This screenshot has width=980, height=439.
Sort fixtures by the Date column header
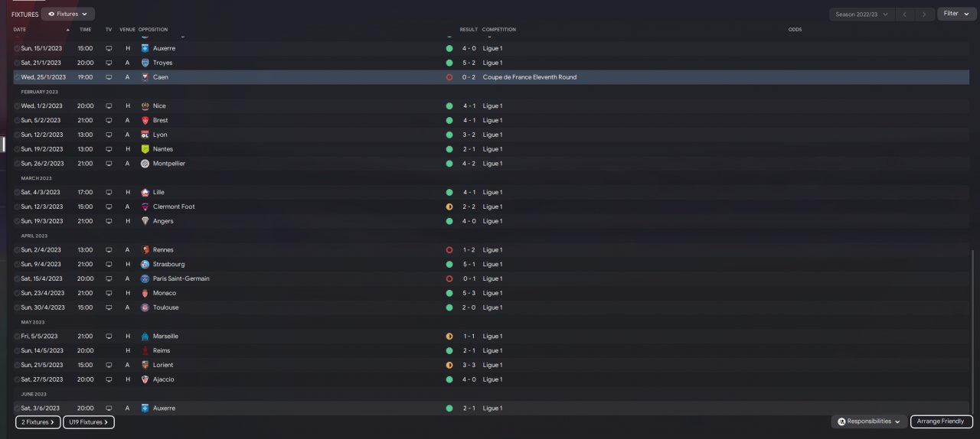point(20,30)
